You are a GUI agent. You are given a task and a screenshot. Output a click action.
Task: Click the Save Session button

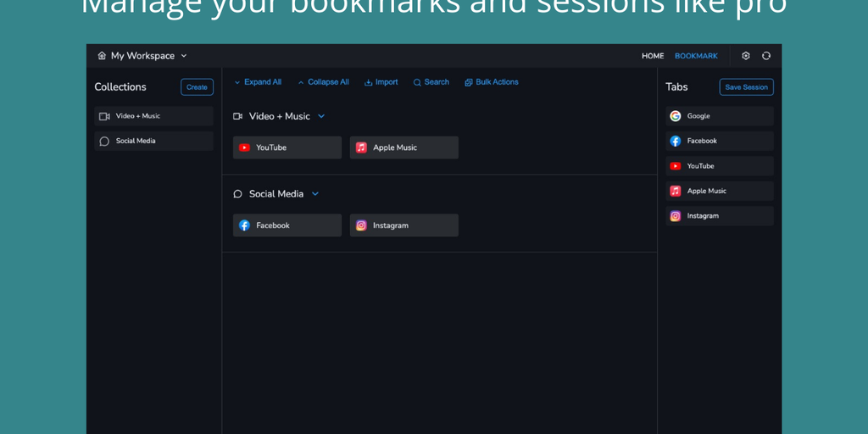746,87
